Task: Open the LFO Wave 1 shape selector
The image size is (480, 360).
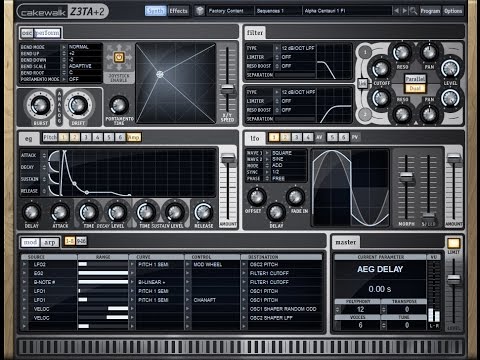Action: coord(267,153)
